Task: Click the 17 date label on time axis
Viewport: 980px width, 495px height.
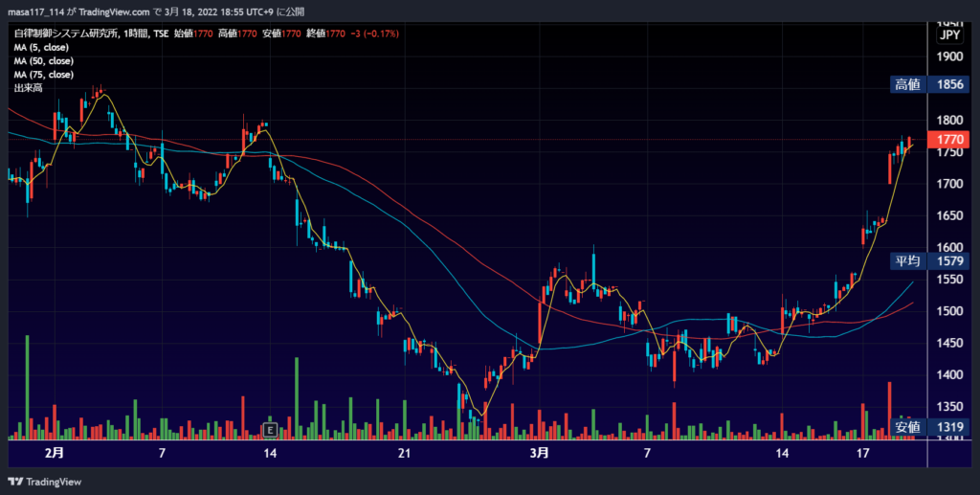Action: pyautogui.click(x=863, y=453)
